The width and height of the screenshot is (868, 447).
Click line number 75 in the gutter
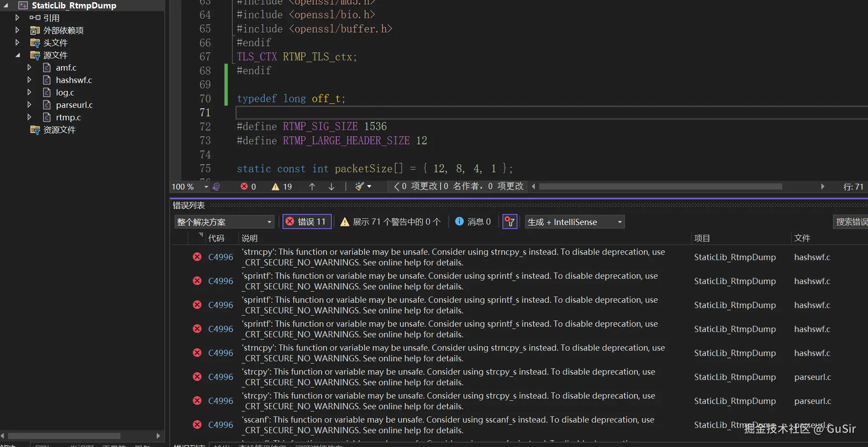[205, 169]
